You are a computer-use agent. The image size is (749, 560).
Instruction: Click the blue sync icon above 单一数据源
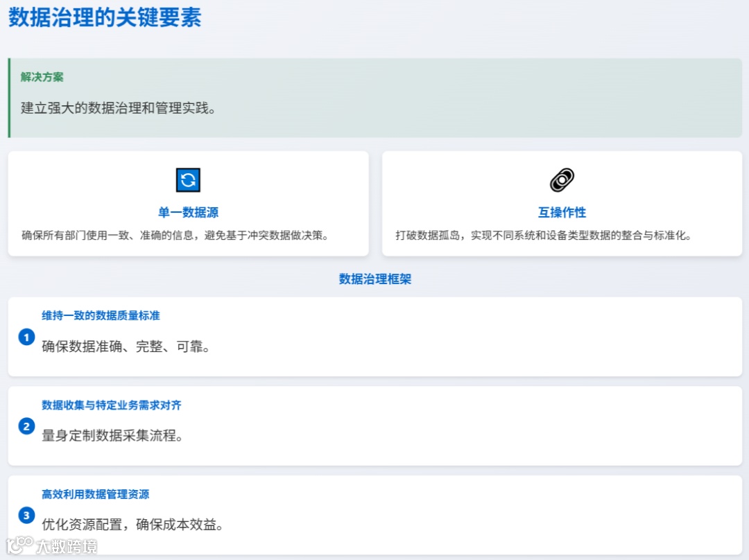pyautogui.click(x=188, y=180)
